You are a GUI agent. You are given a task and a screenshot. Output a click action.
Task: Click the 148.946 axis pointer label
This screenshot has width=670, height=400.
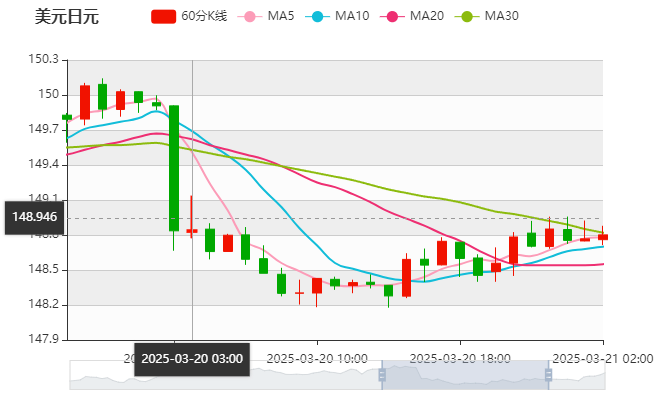coord(34,216)
